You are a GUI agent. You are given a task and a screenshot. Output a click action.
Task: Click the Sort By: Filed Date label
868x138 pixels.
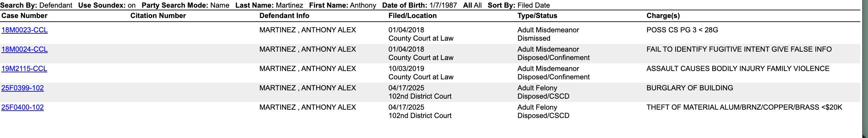click(x=519, y=5)
